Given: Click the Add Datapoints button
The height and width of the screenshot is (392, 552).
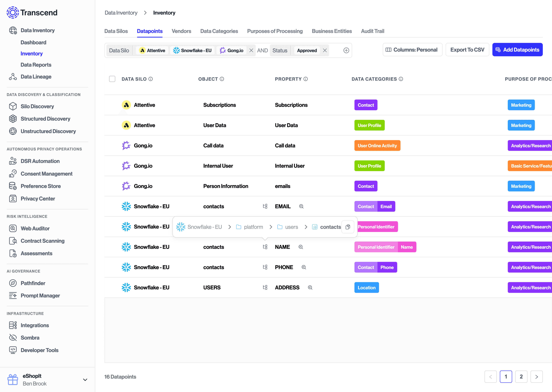Looking at the screenshot, I should 517,50.
